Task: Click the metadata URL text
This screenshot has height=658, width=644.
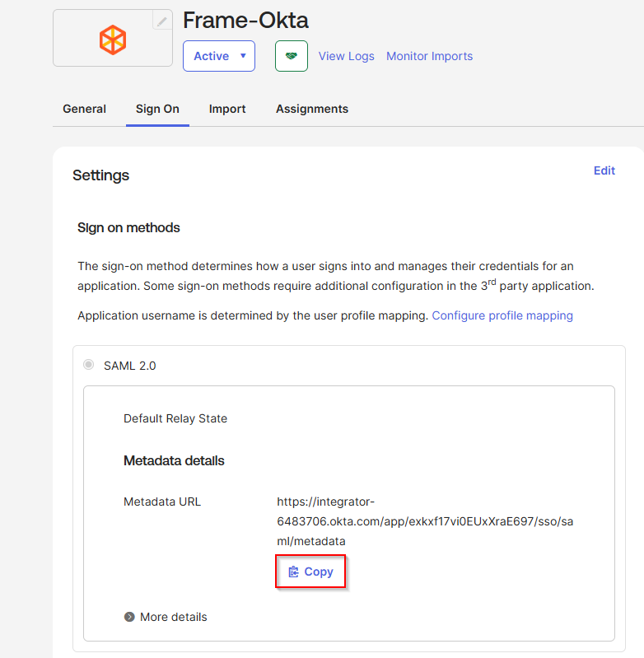Action: click(424, 521)
